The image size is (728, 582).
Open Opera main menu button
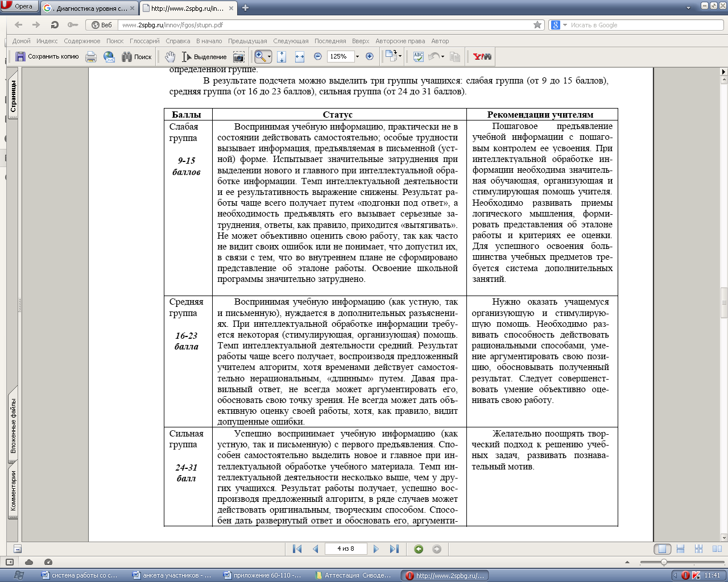[20, 7]
